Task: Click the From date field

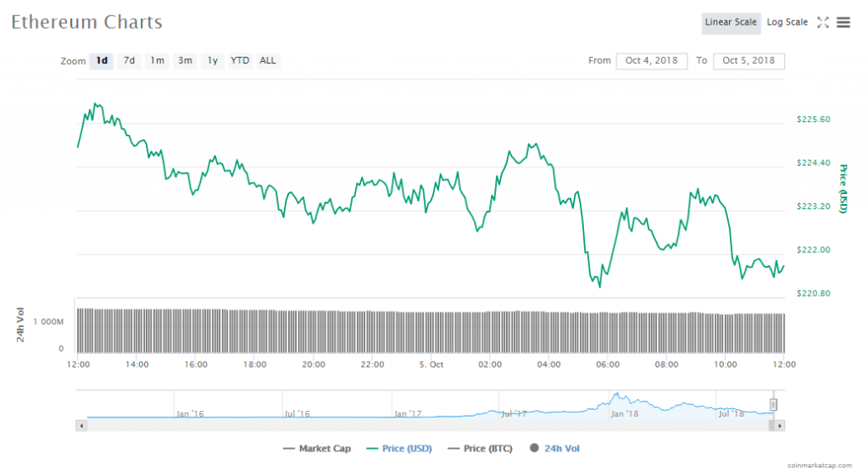Action: click(x=651, y=61)
